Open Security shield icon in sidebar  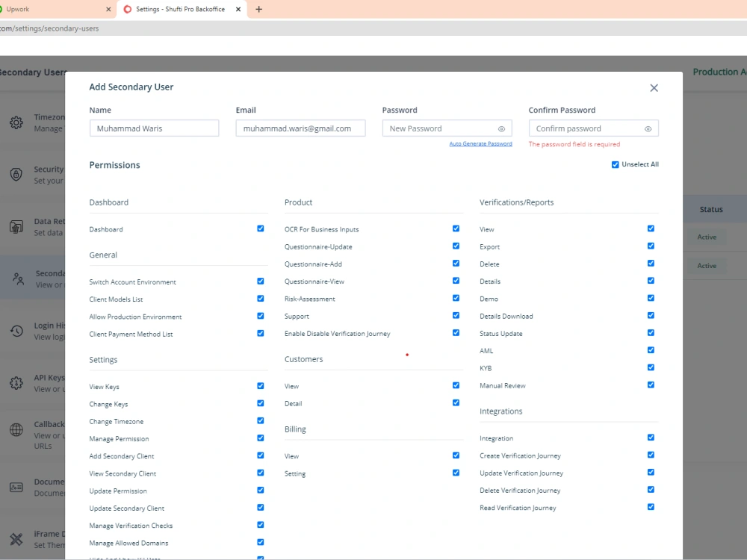pos(16,174)
